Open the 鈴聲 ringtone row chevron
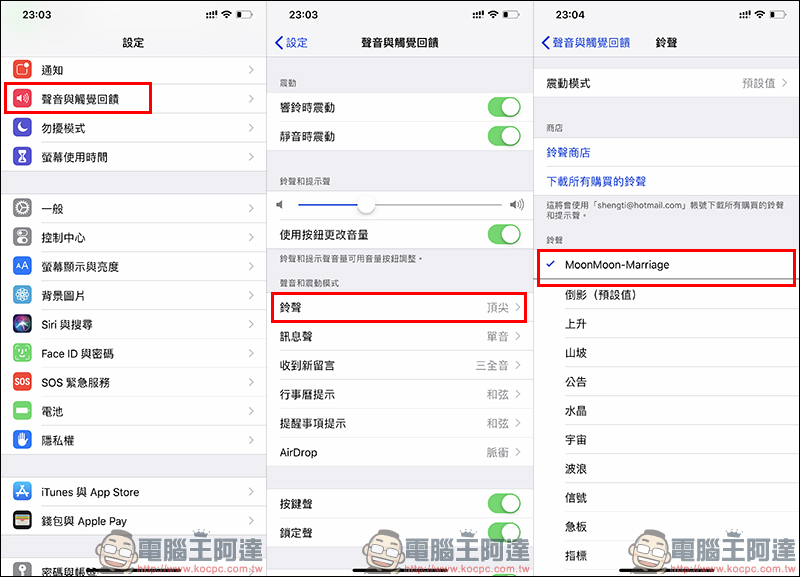 click(x=517, y=309)
